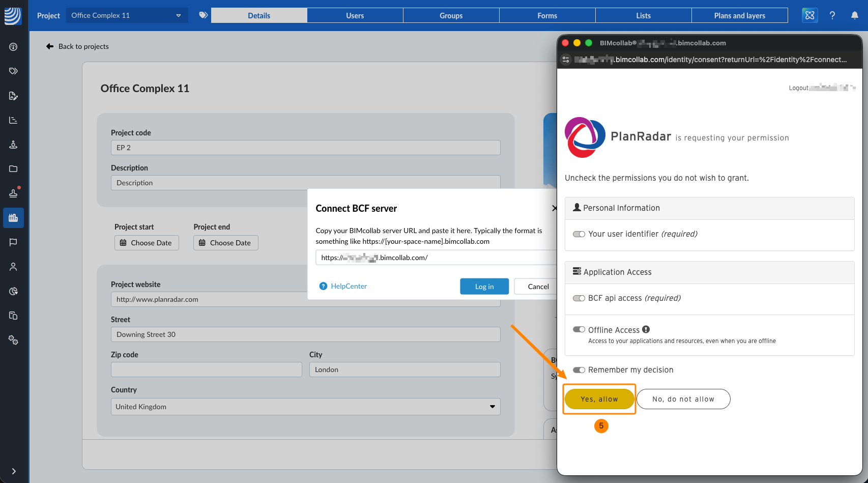Viewport: 868px width, 483px height.
Task: Switch to the Details tab
Action: [x=259, y=15]
